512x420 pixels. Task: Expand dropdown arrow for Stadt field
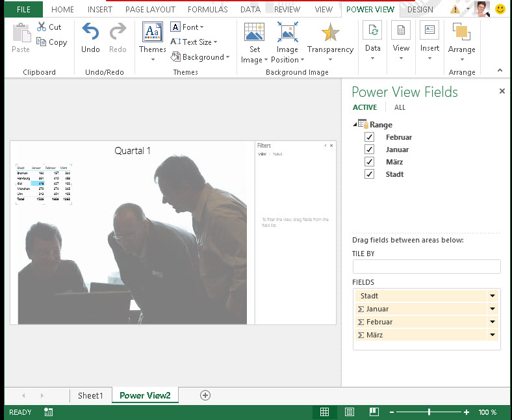click(x=493, y=296)
